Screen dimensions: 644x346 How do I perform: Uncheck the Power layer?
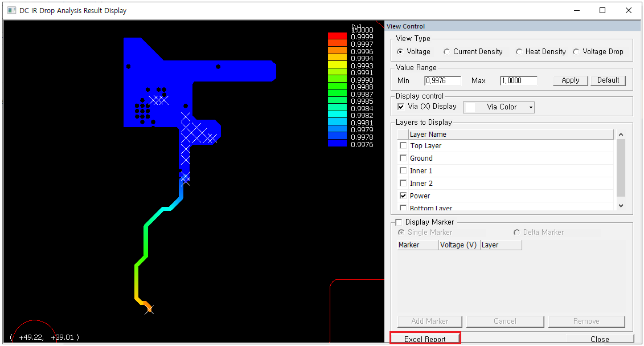(x=403, y=196)
